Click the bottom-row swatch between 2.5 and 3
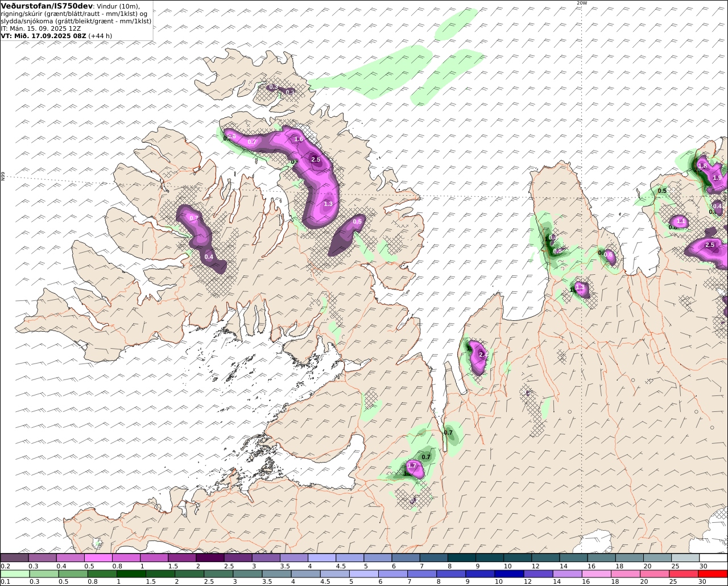The image size is (728, 586). (x=218, y=574)
